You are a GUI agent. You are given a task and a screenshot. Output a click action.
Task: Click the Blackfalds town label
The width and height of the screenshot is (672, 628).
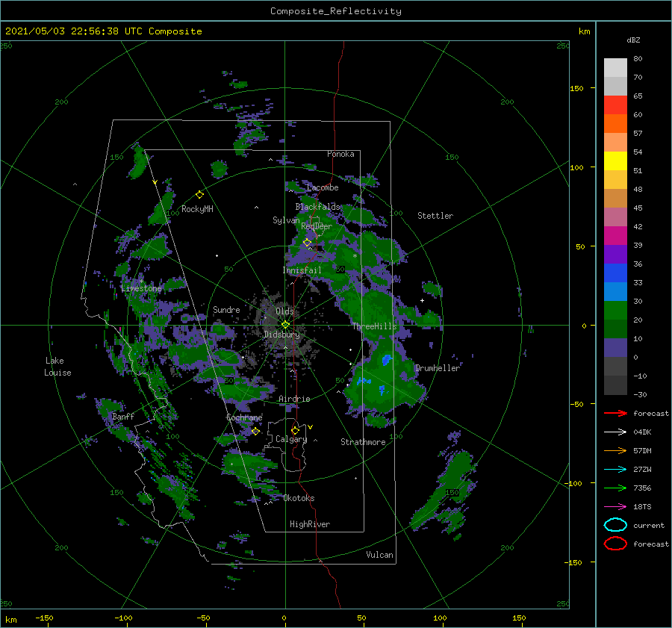click(317, 207)
